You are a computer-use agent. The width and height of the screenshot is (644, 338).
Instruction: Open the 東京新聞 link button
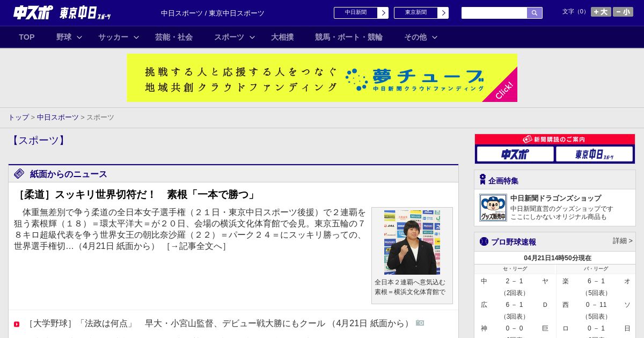[416, 13]
